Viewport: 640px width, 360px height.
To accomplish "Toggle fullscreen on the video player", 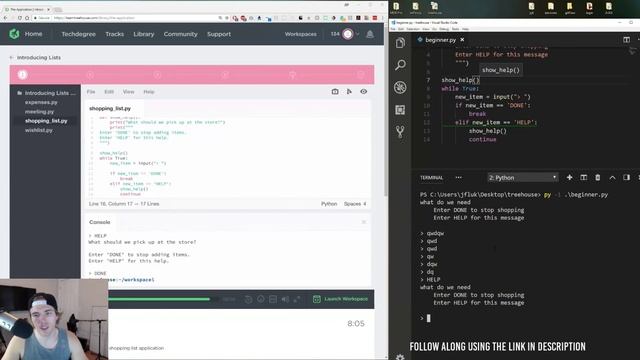I will [x=297, y=299].
